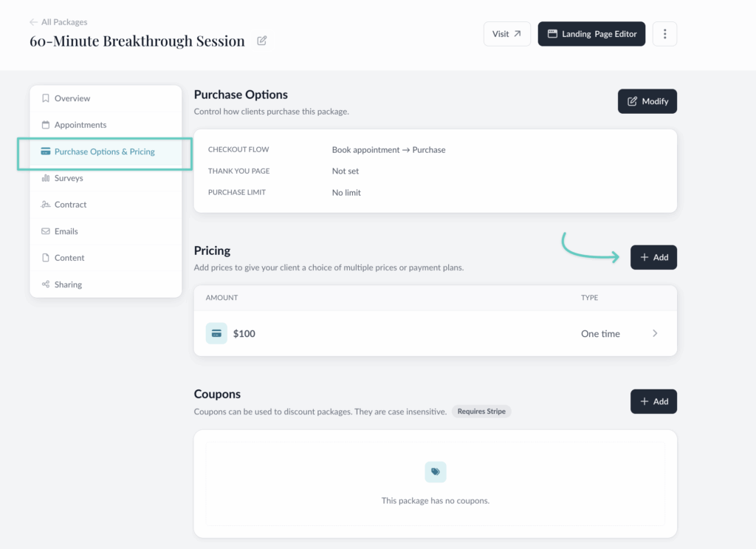
Task: Open the Landing Page Editor
Action: (591, 34)
